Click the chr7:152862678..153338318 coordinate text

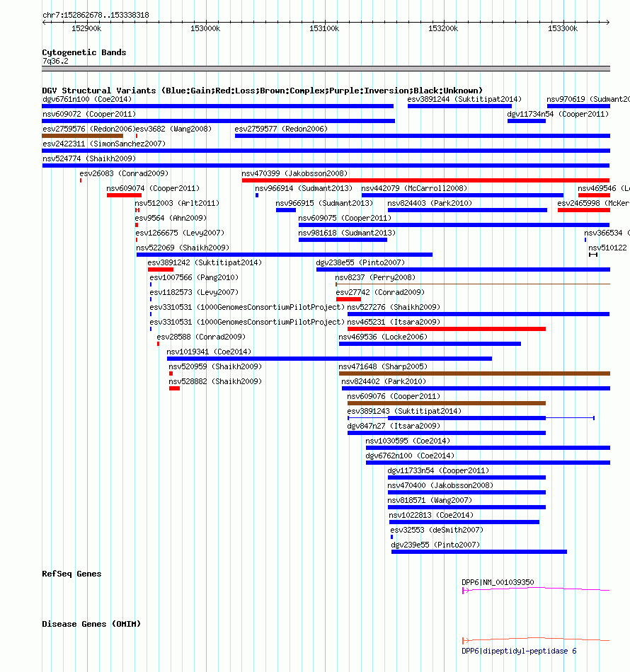96,15
